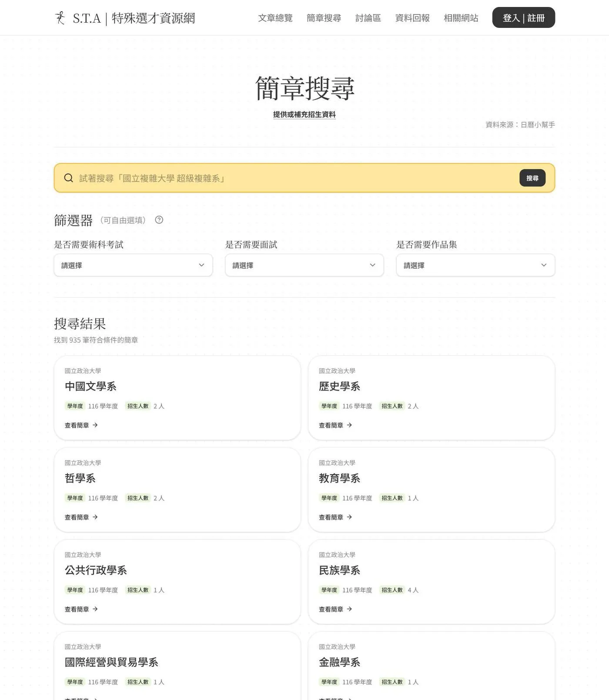
Task: Click the magnifier icon in the search bar
Action: click(x=68, y=178)
